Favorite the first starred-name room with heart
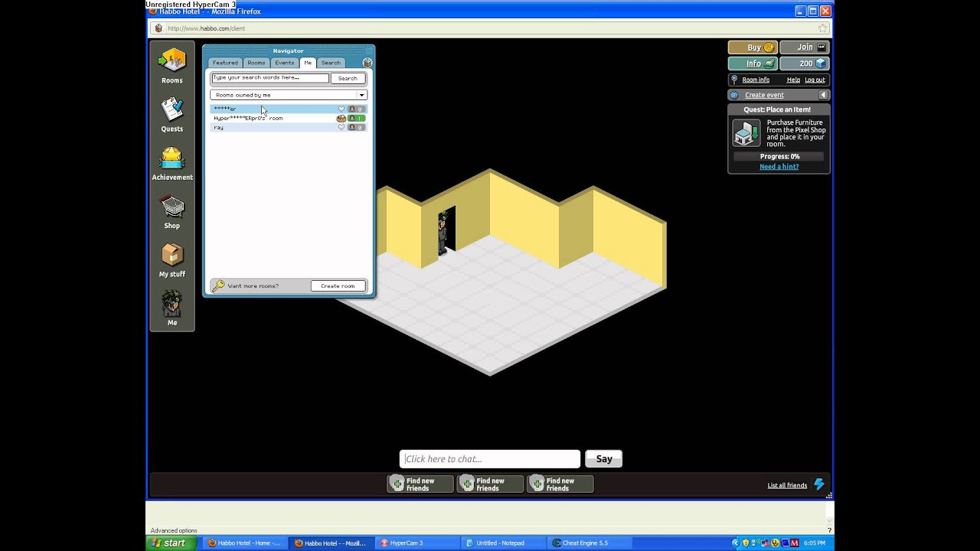This screenshot has width=980, height=551. pos(341,109)
